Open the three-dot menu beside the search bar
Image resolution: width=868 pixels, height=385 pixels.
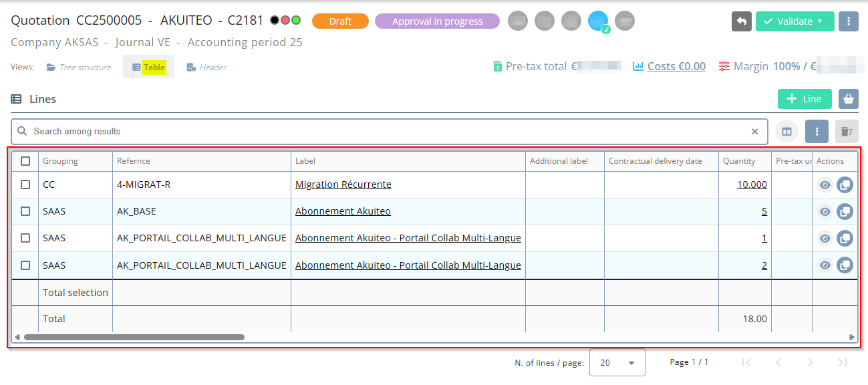(817, 132)
